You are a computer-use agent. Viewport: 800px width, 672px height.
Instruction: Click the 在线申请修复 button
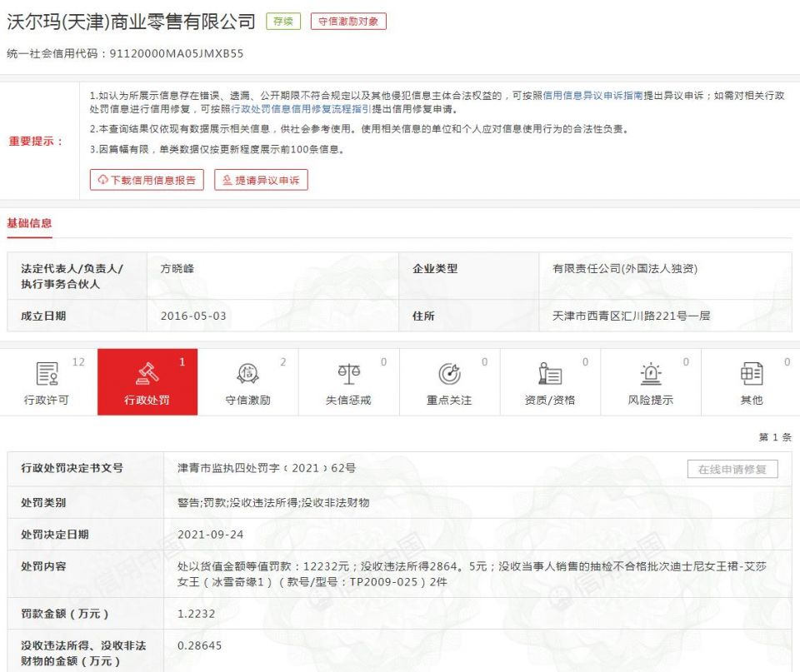coord(732,470)
